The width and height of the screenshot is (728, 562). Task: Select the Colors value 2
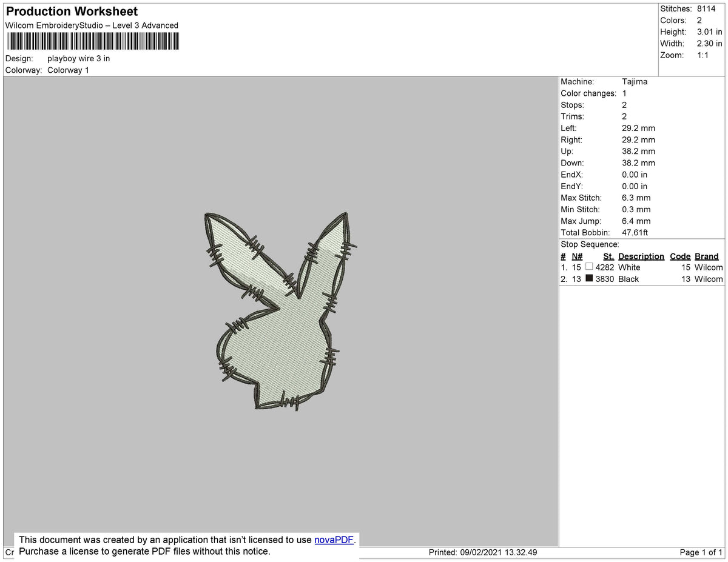699,21
